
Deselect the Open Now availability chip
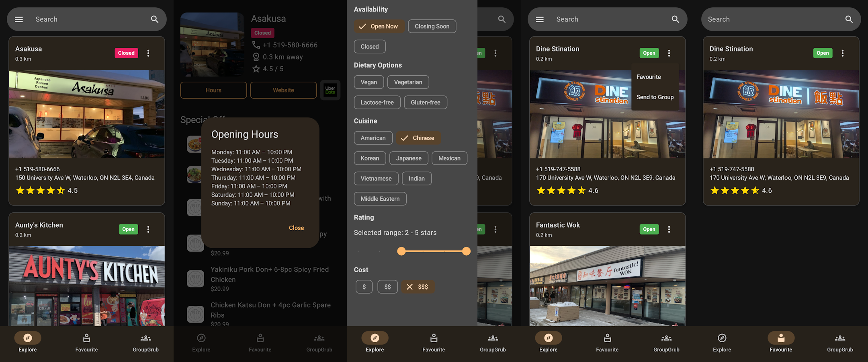click(x=379, y=27)
